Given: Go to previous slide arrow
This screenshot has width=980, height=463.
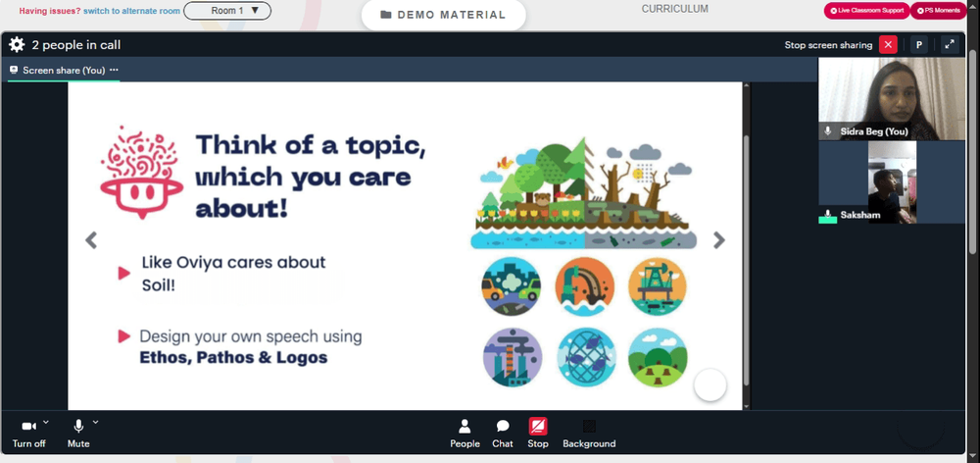Looking at the screenshot, I should 91,240.
